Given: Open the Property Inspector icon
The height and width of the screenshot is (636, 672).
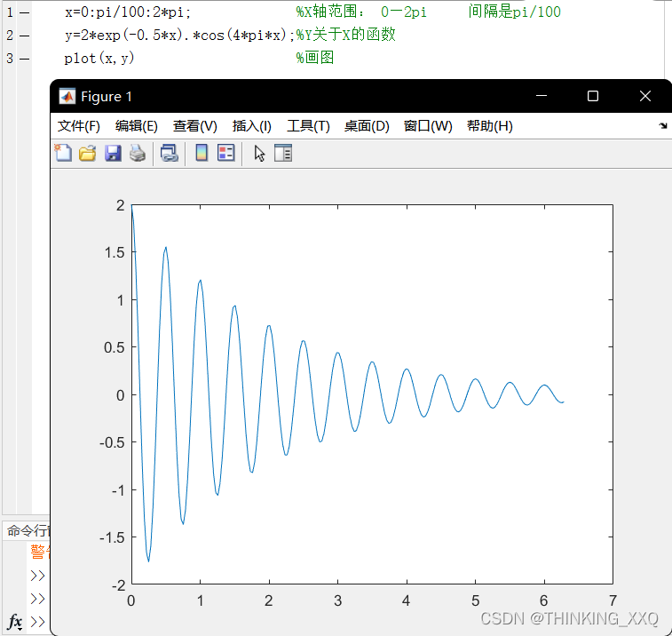Looking at the screenshot, I should point(283,153).
